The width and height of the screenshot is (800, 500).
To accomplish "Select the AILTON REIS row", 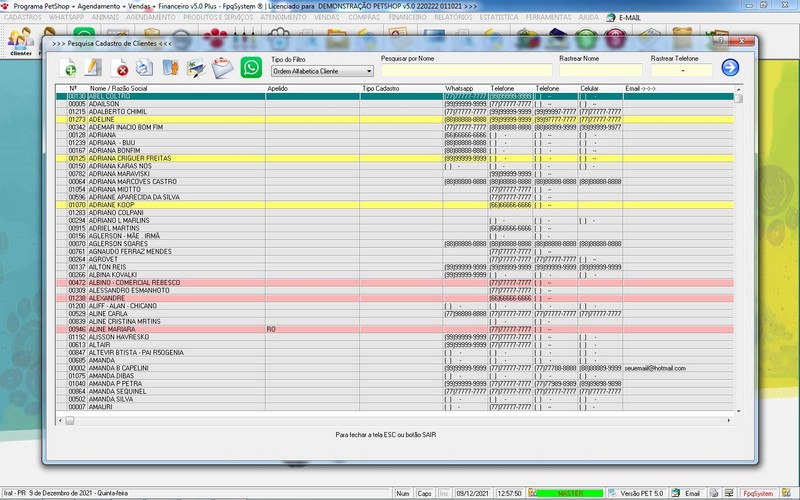I will (394, 267).
